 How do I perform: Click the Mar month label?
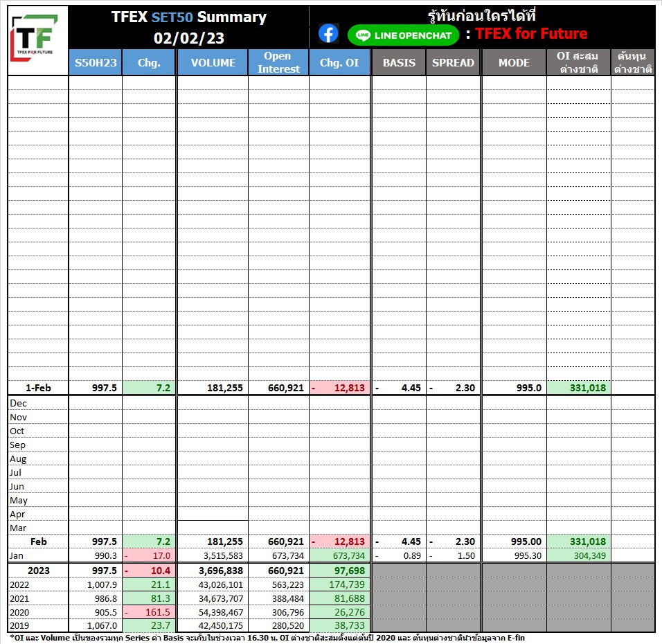click(18, 528)
